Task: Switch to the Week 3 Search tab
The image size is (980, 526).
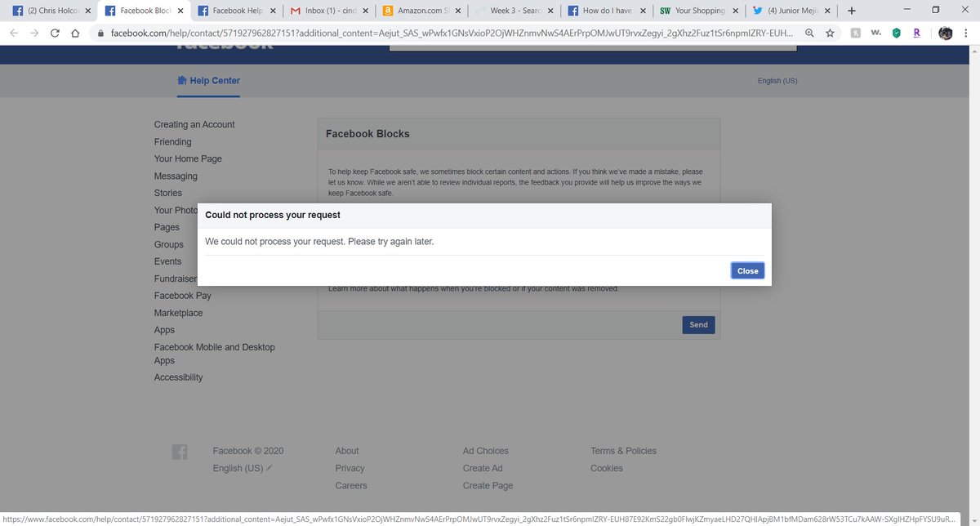Action: coord(512,11)
